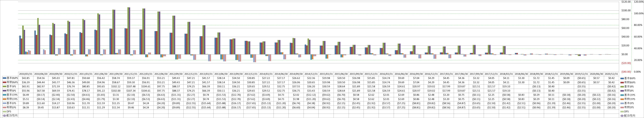Click the 希釈BVPS red swatch in the data table

[x=5, y=82]
